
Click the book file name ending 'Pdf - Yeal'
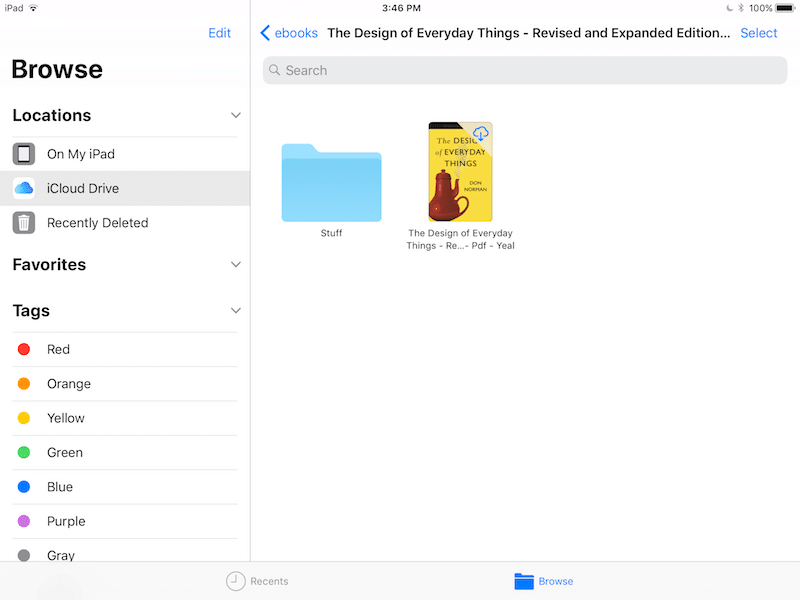point(460,239)
